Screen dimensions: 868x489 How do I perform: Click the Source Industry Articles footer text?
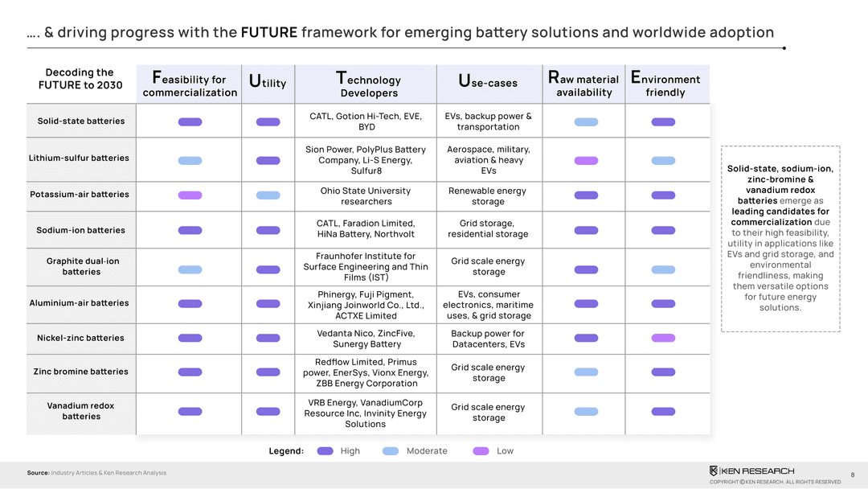click(96, 473)
